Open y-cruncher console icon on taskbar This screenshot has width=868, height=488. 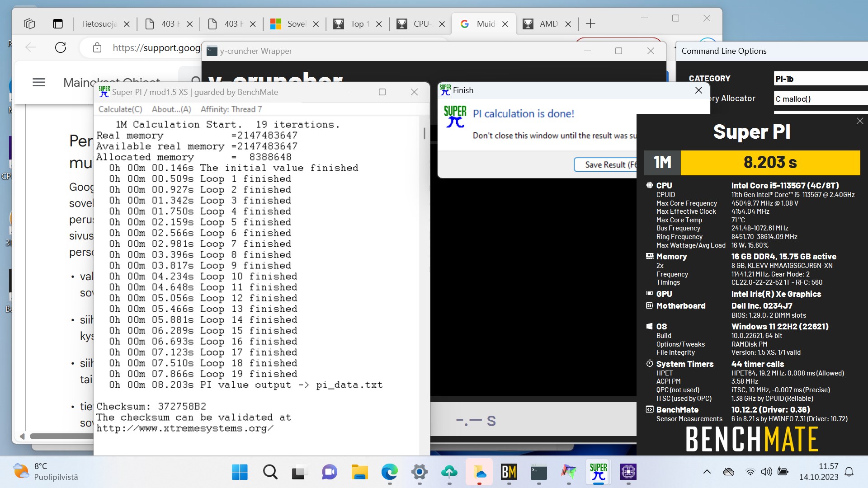[538, 472]
